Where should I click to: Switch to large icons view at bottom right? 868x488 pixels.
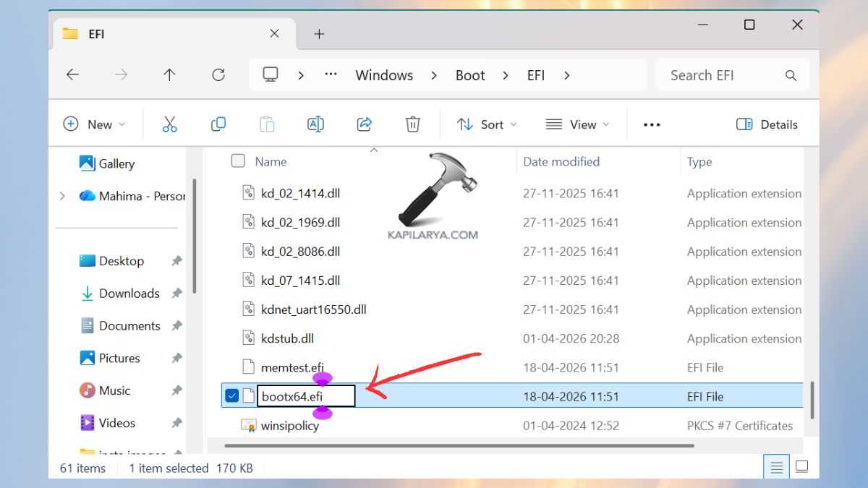tap(800, 466)
